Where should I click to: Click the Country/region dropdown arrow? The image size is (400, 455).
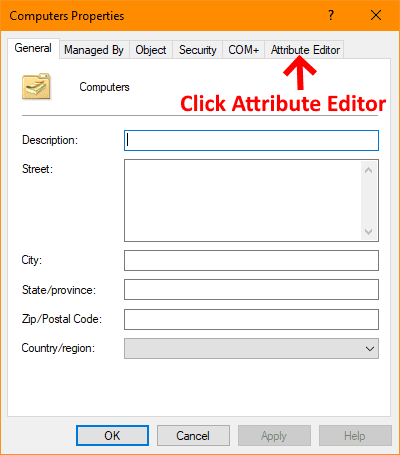pyautogui.click(x=370, y=349)
